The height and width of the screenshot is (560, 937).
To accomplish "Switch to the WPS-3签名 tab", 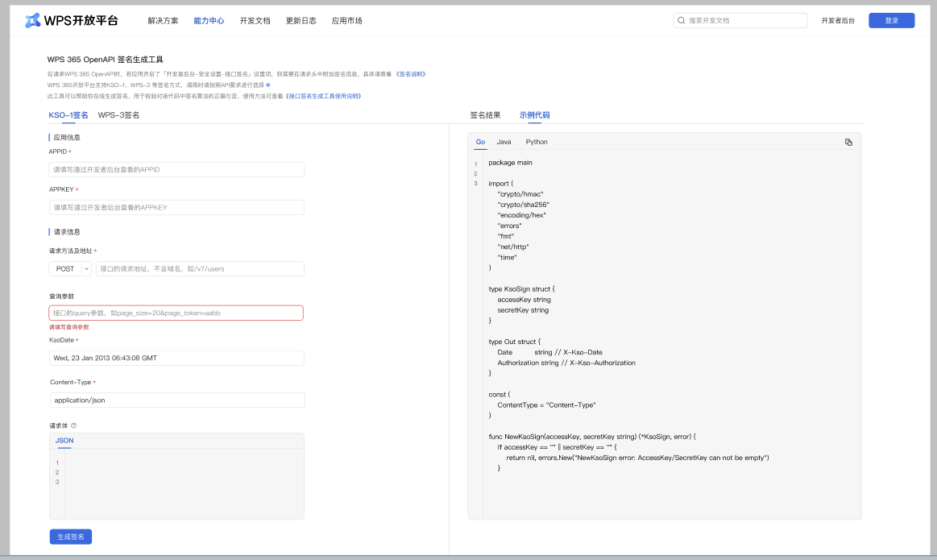I will pos(118,115).
